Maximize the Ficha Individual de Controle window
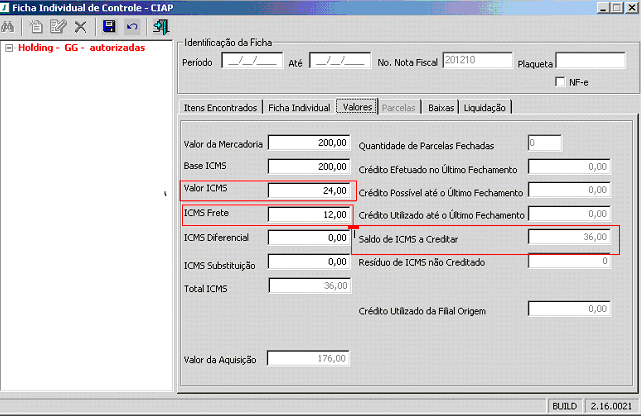The height and width of the screenshot is (416, 641). coord(617,8)
